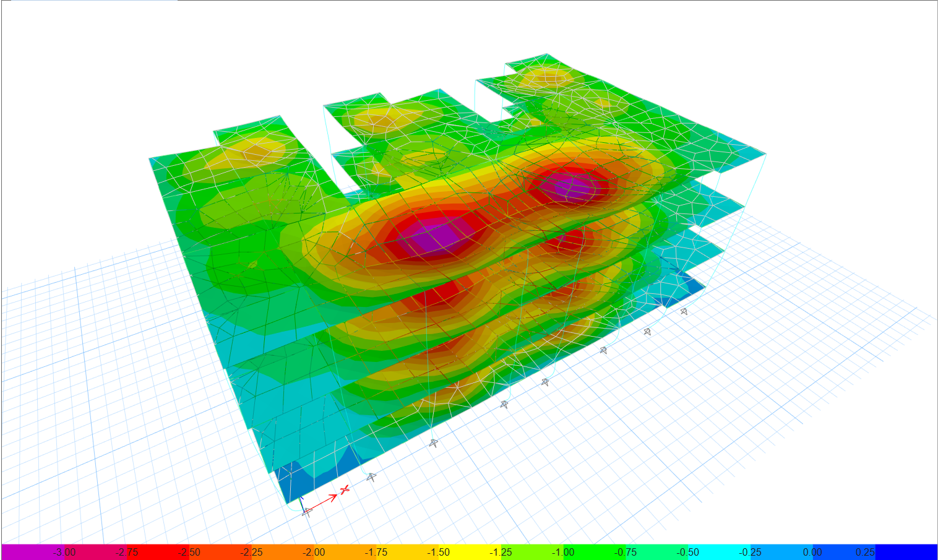Image resolution: width=938 pixels, height=560 pixels.
Task: Pick the orange legend band between -2.25 and -2.00
Action: 282,552
